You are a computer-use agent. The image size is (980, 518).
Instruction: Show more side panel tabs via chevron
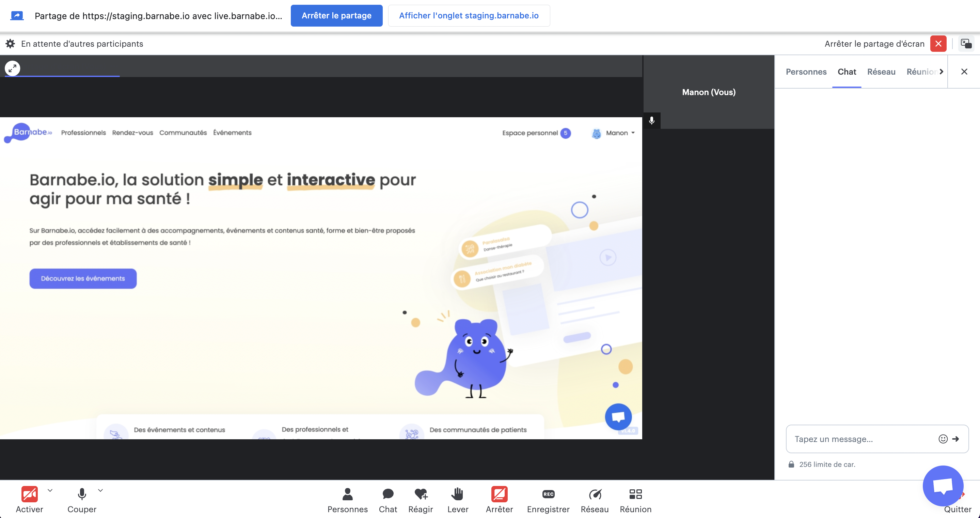point(941,72)
